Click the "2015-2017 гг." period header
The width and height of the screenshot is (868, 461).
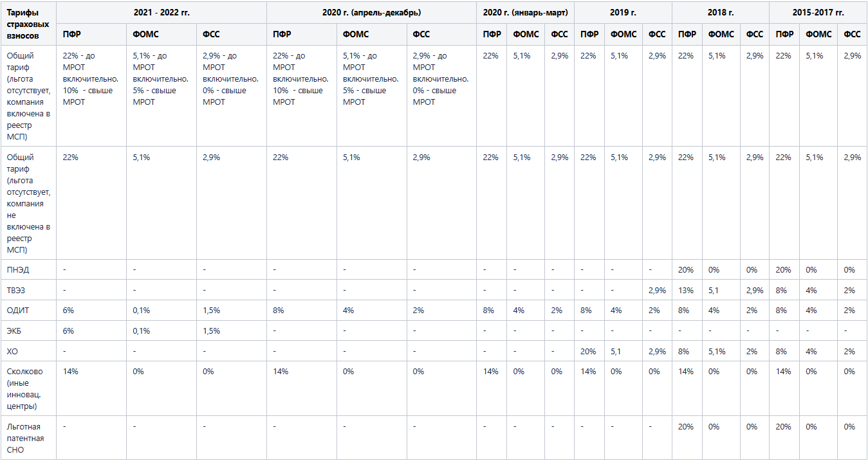(818, 12)
